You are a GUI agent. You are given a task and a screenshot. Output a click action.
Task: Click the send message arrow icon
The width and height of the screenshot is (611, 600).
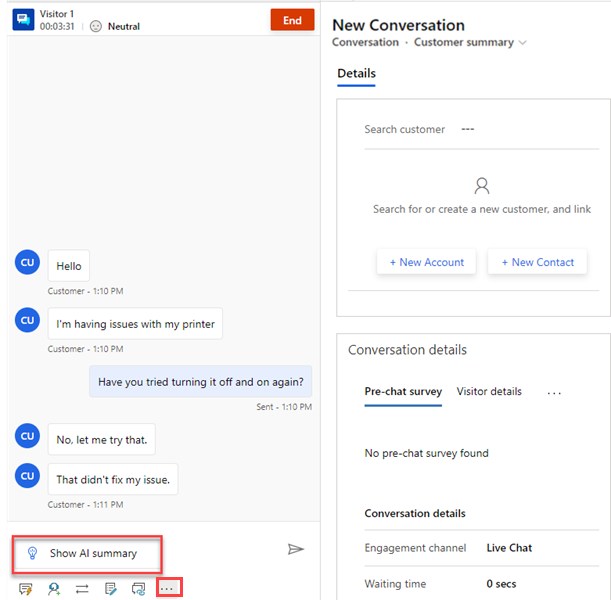(x=295, y=549)
